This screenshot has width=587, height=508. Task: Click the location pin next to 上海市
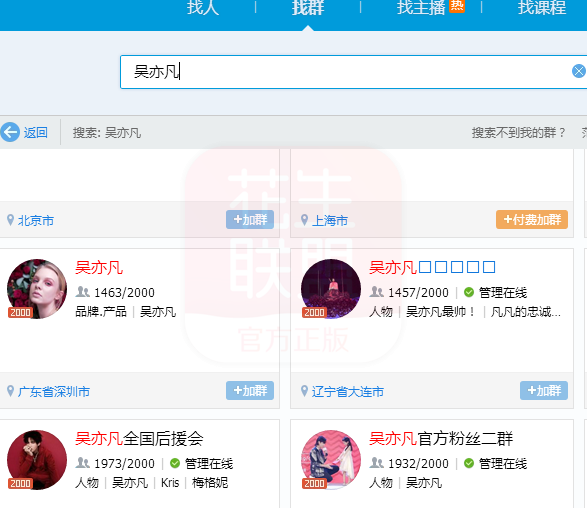coord(304,220)
